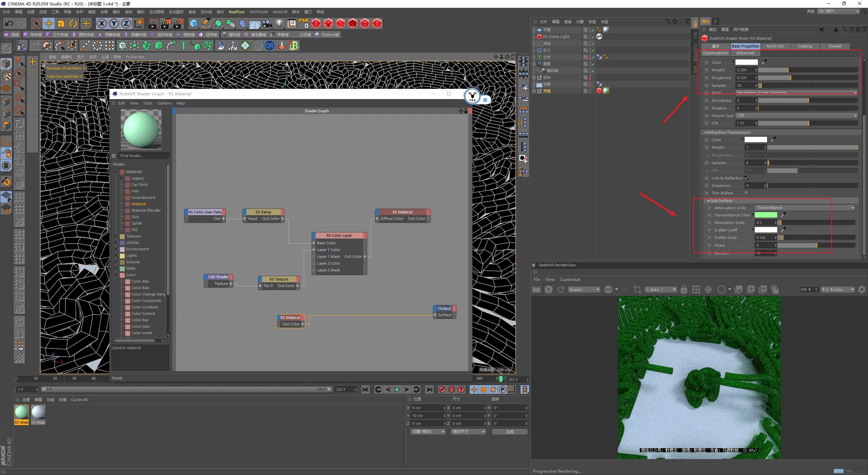The width and height of the screenshot is (868, 475).
Task: Lock the Y axis with the Y icon
Action: coord(114,23)
